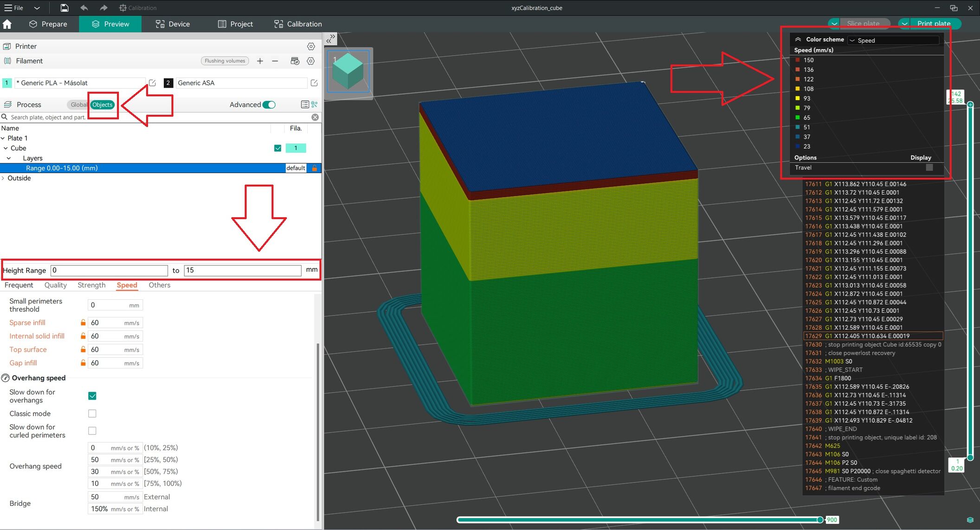
Task: Clear the object search field
Action: [315, 117]
